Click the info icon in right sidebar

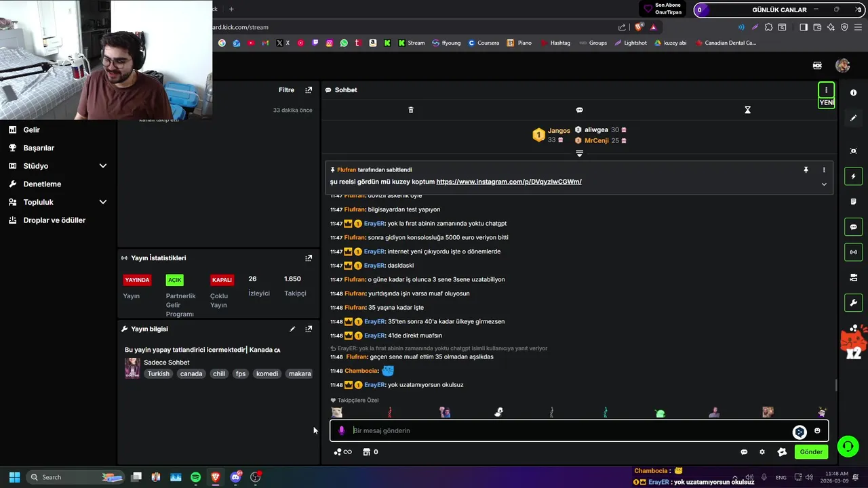pyautogui.click(x=854, y=93)
